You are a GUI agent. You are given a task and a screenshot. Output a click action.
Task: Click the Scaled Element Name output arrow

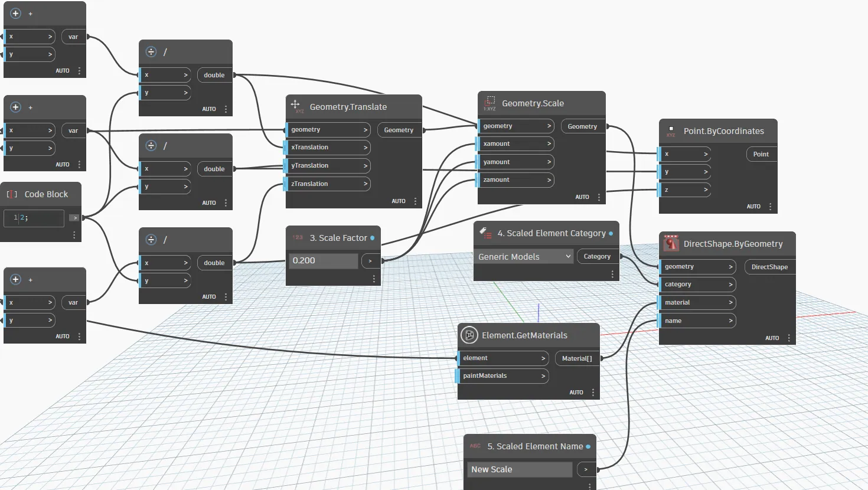586,470
